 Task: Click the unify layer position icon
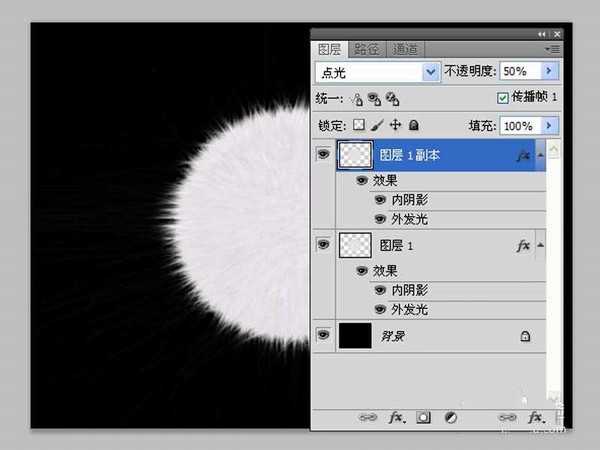(x=357, y=98)
